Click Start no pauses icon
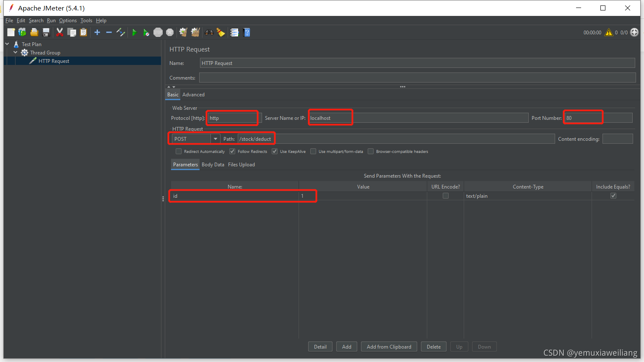This screenshot has width=644, height=362. [146, 32]
